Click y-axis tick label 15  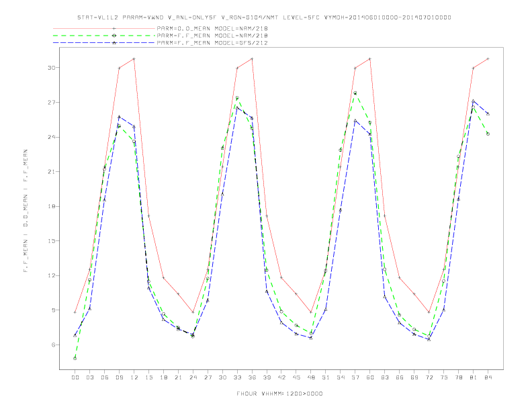(x=51, y=241)
